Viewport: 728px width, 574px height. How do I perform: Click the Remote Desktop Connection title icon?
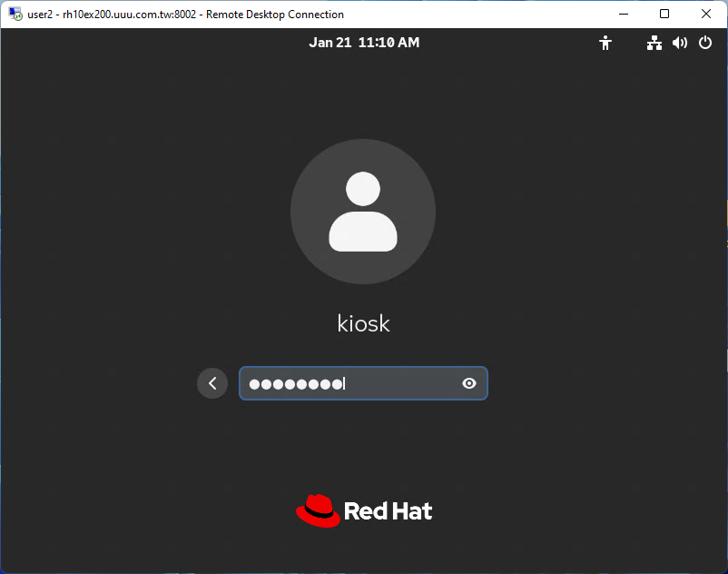tap(15, 14)
